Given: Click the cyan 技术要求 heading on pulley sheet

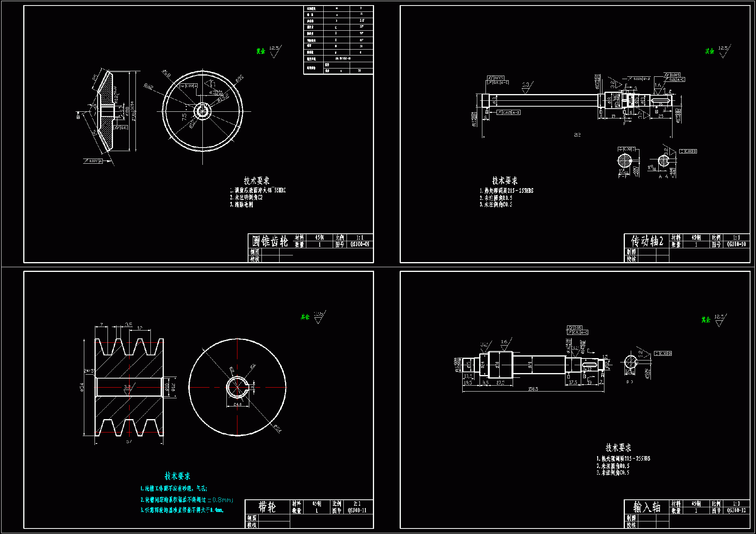Looking at the screenshot, I should coord(177,476).
